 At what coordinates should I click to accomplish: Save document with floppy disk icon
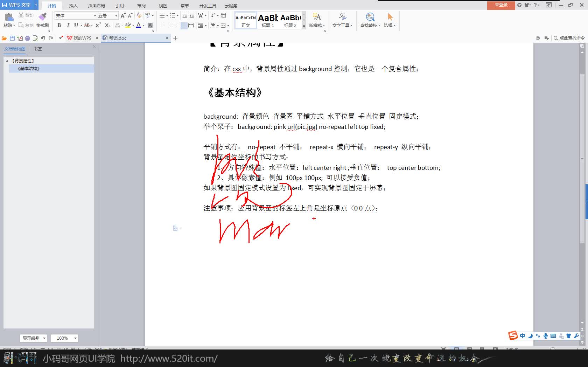12,38
